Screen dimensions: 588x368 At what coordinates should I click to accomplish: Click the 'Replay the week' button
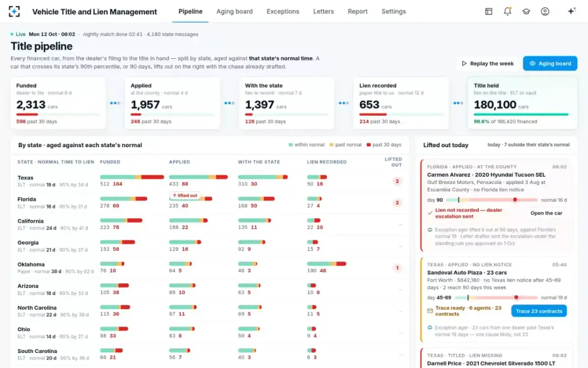(488, 63)
